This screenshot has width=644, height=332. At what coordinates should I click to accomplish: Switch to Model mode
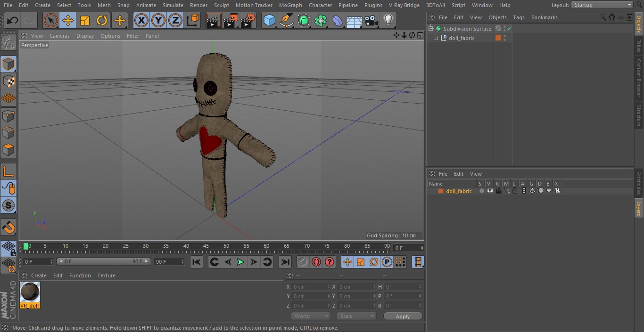click(8, 64)
